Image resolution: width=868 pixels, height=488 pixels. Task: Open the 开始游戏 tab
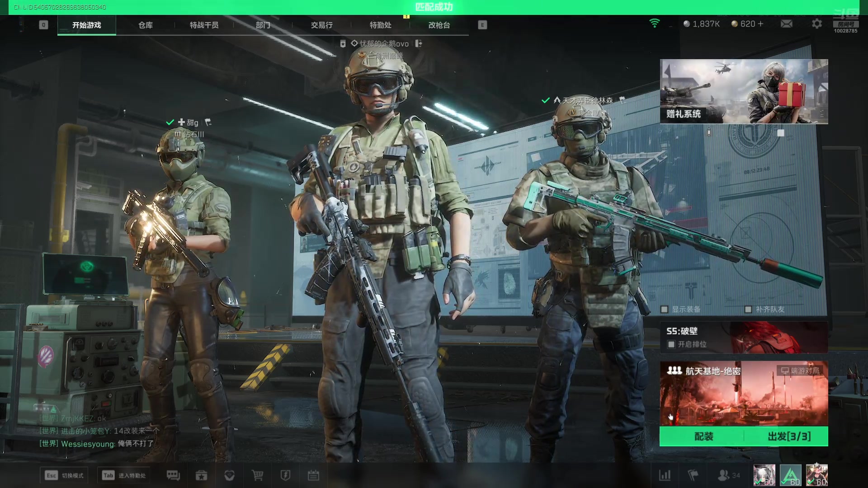click(86, 25)
